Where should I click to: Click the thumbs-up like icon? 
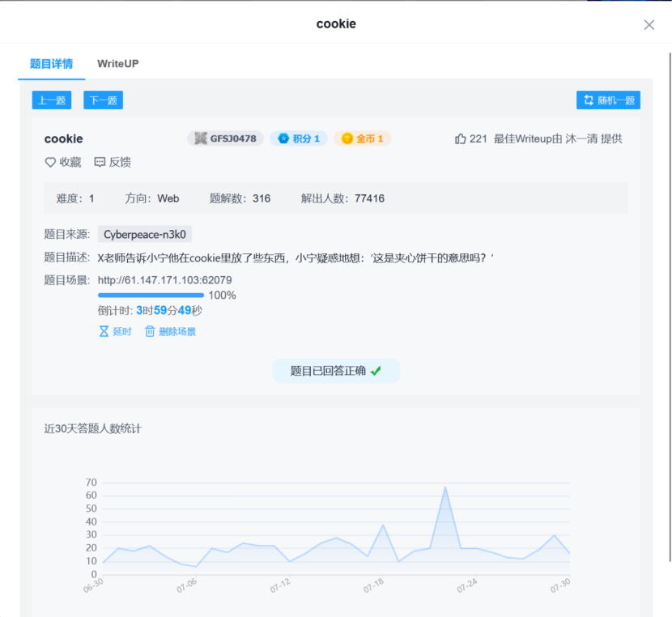[461, 138]
